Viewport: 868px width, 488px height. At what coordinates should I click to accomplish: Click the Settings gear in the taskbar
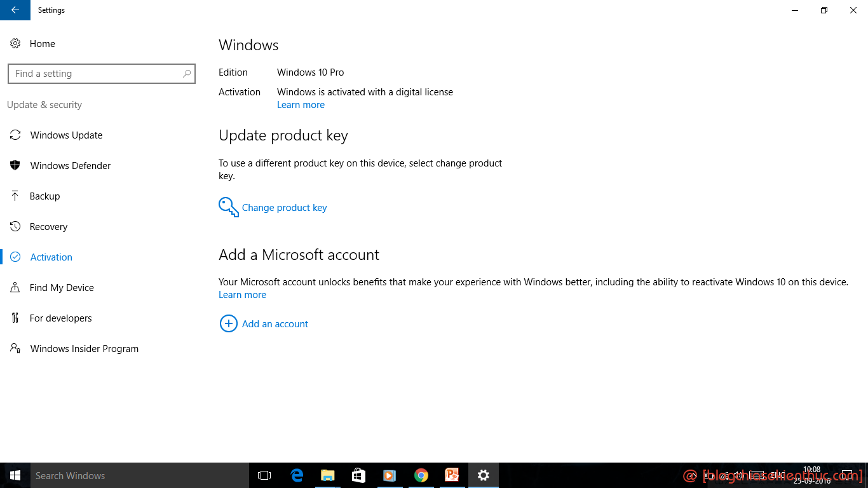pos(484,475)
